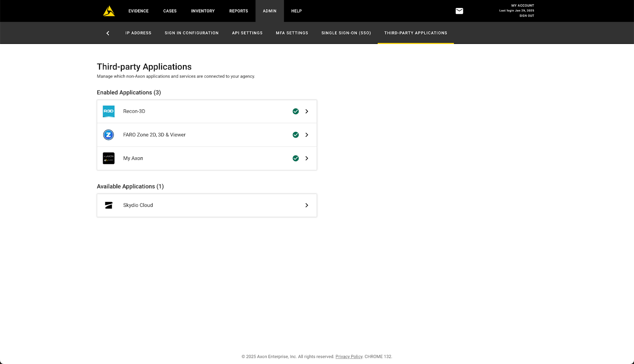Click the My Axon application name
This screenshot has height=364, width=634.
coord(133,158)
